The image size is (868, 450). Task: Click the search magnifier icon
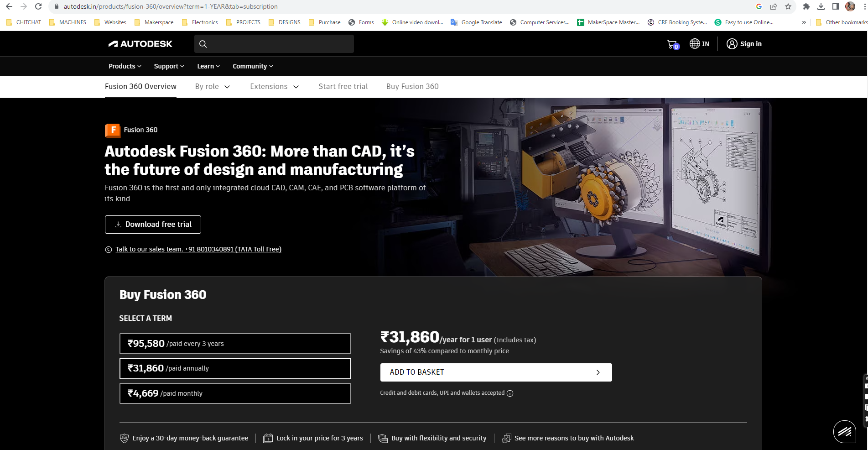[203, 44]
